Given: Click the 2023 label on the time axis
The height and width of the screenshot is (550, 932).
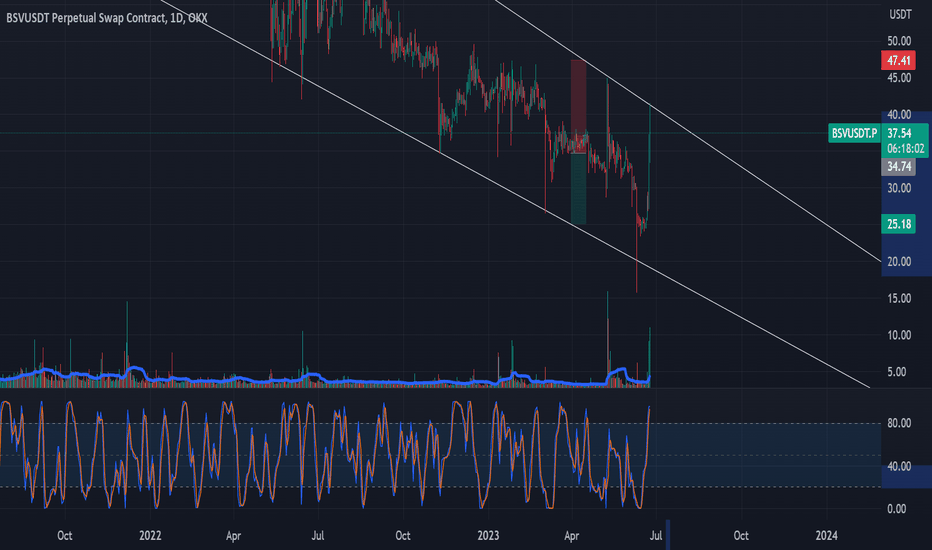Looking at the screenshot, I should click(488, 536).
